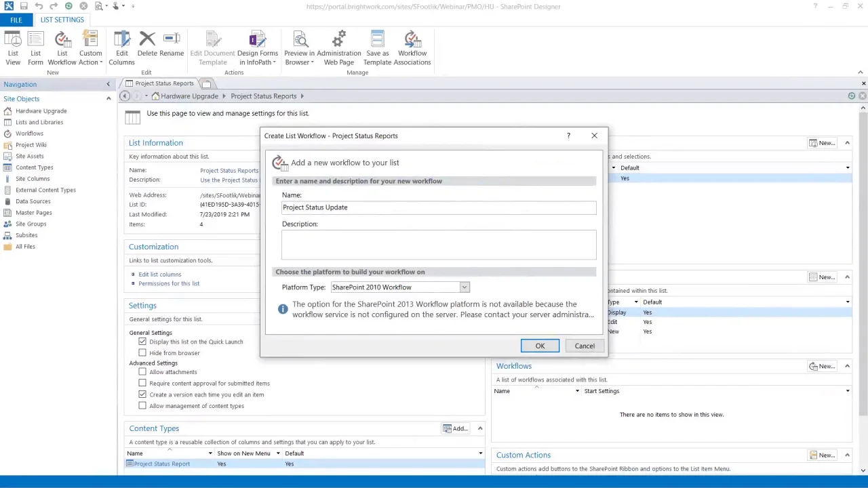Open All Files in navigation

click(25, 246)
